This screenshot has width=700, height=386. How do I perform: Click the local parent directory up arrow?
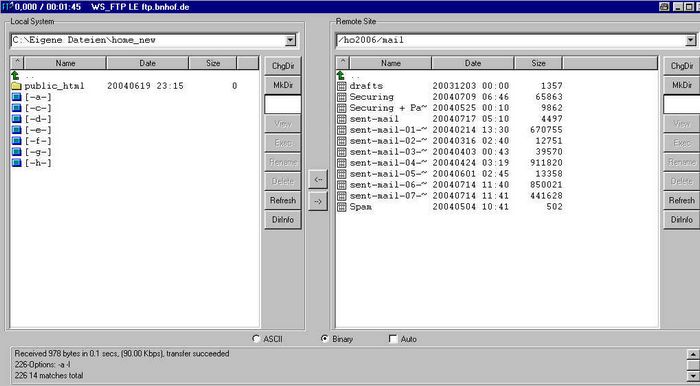[x=16, y=75]
